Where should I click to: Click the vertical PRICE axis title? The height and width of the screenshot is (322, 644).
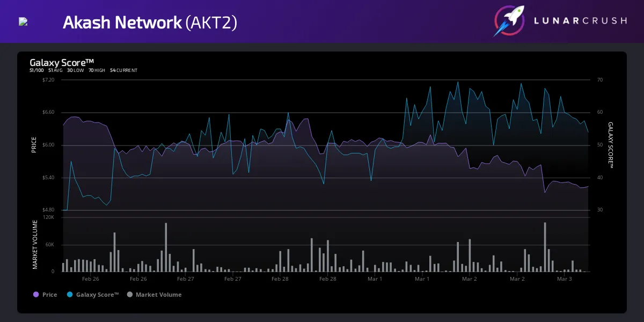(34, 145)
